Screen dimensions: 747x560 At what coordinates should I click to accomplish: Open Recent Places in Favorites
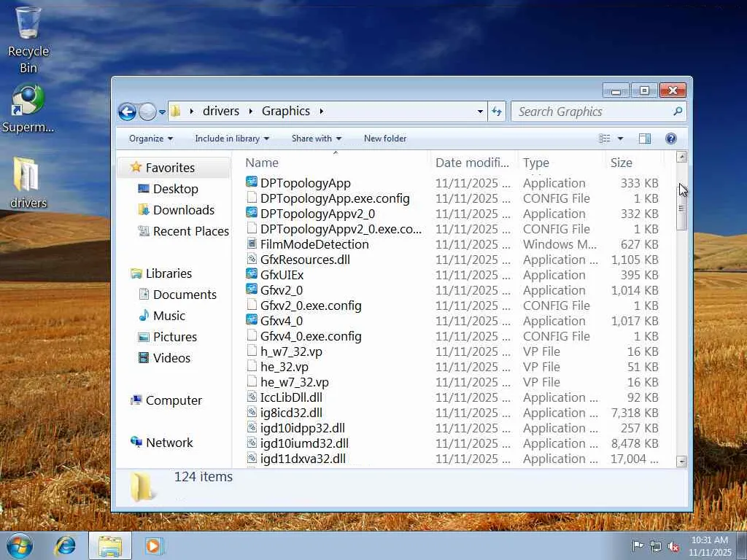(190, 231)
